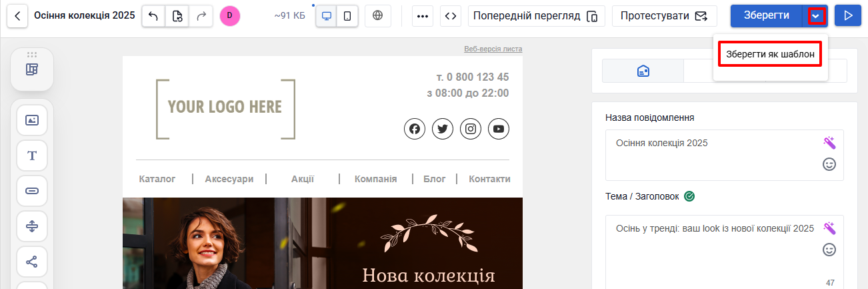Open the Аксесуари menu link
The width and height of the screenshot is (868, 289).
point(229,179)
